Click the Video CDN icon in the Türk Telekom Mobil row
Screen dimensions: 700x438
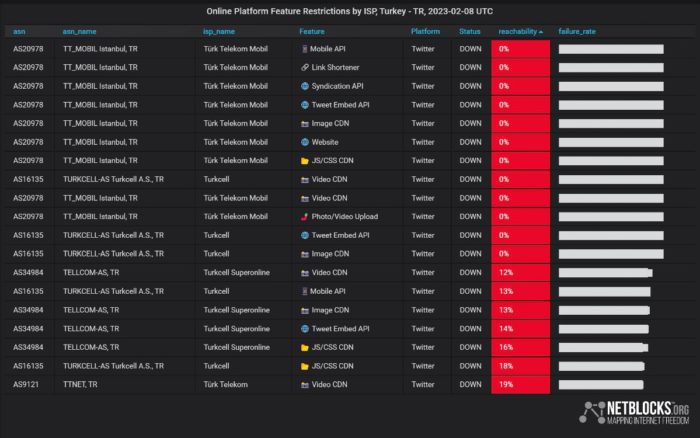click(305, 198)
